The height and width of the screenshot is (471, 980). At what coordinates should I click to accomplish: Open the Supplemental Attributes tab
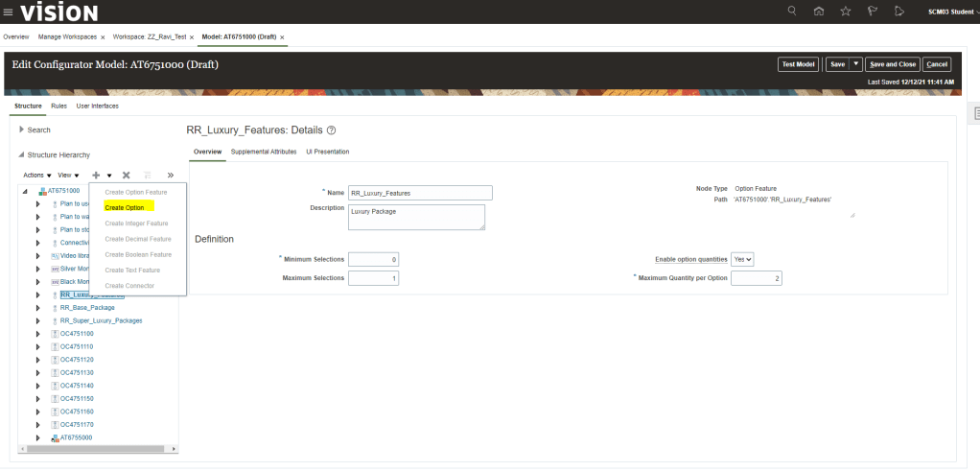[264, 152]
